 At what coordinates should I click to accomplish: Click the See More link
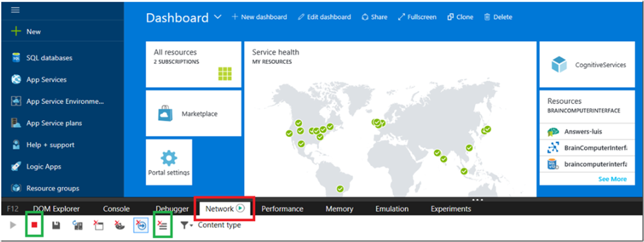[x=612, y=179]
